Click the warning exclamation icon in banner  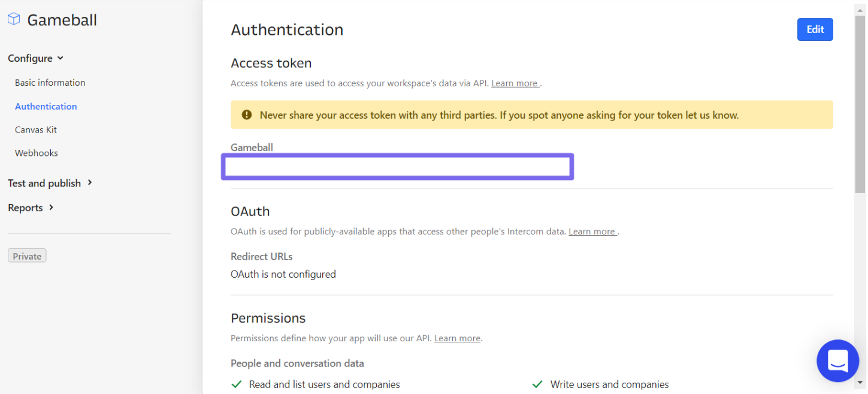[x=246, y=115]
